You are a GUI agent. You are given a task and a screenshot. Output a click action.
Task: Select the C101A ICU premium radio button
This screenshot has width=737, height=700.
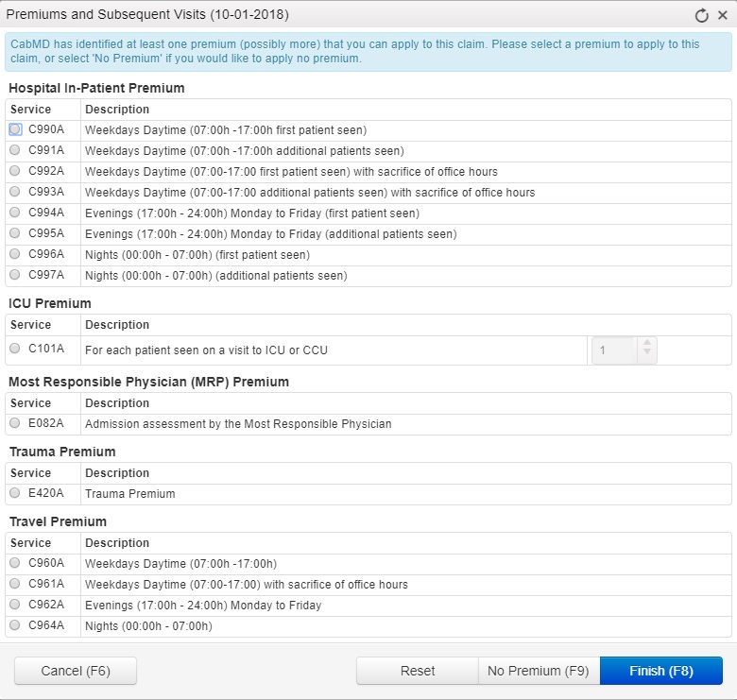click(15, 350)
